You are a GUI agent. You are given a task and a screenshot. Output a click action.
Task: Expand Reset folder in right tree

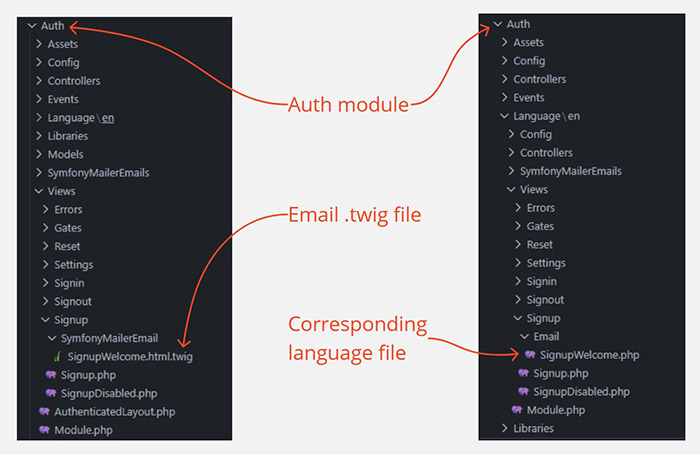pos(518,244)
